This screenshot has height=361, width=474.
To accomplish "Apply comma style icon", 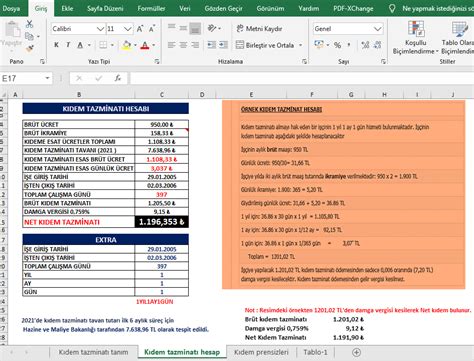I will (349, 45).
